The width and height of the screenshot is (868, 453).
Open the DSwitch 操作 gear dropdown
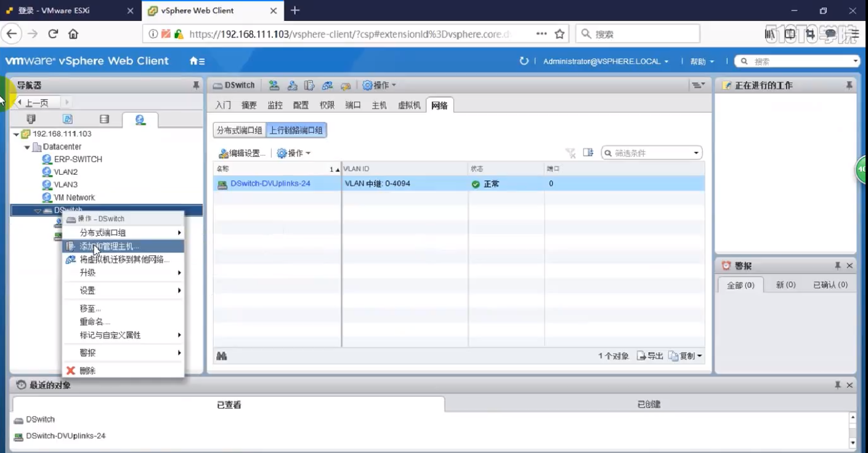tap(379, 86)
